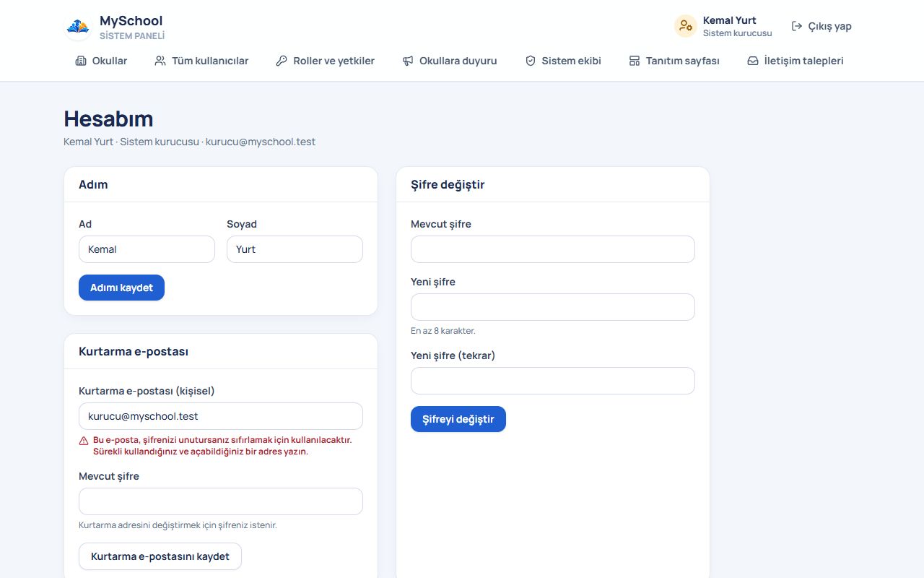Screen dimensions: 924x578
Task: Focus the Yeni şifre input field
Action: (x=553, y=307)
